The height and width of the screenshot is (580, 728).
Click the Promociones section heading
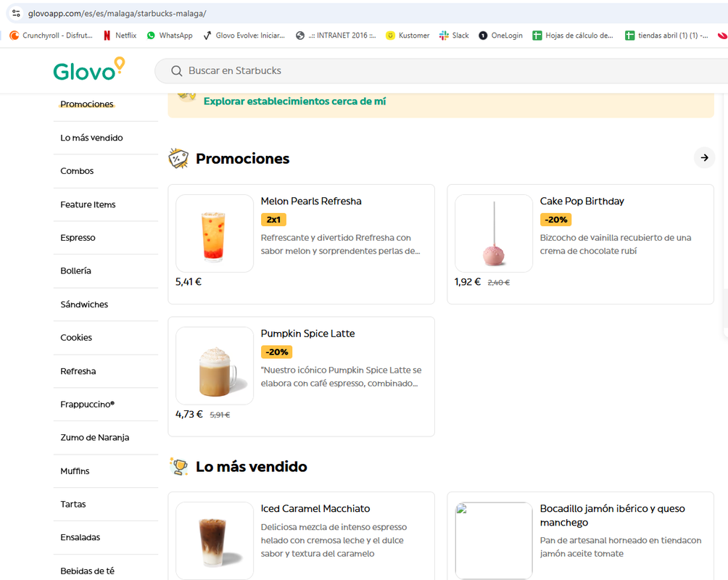click(x=242, y=158)
